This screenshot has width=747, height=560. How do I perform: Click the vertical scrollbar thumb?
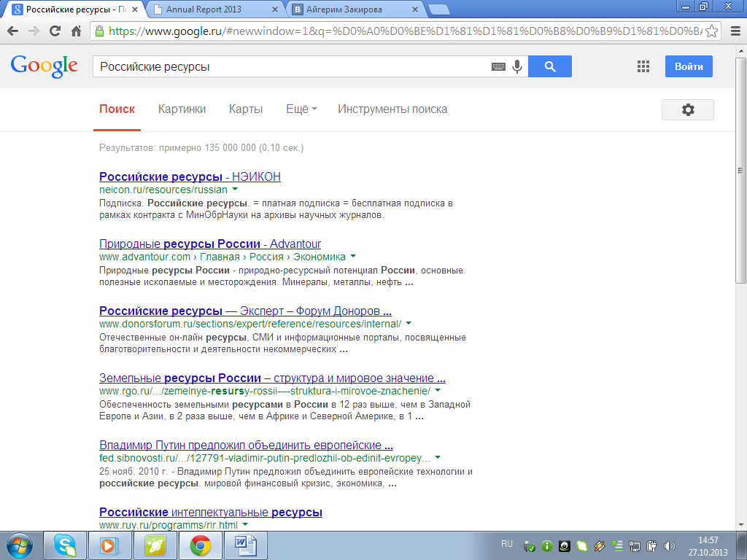(x=741, y=171)
